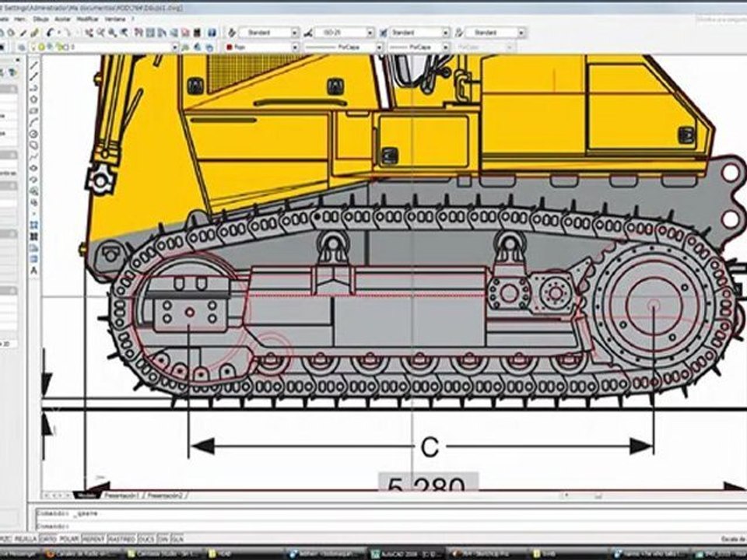Image resolution: width=747 pixels, height=560 pixels.
Task: Click the Firefox button in taskbar
Action: point(82,555)
